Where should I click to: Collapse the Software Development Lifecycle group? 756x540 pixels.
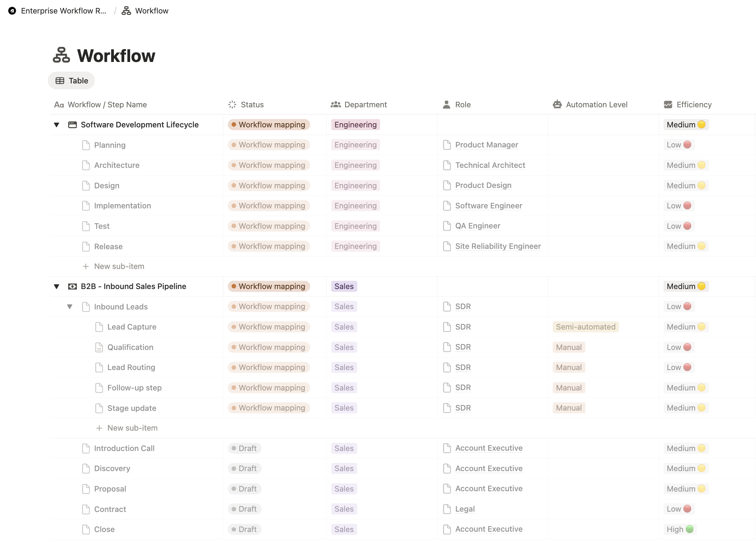click(56, 125)
